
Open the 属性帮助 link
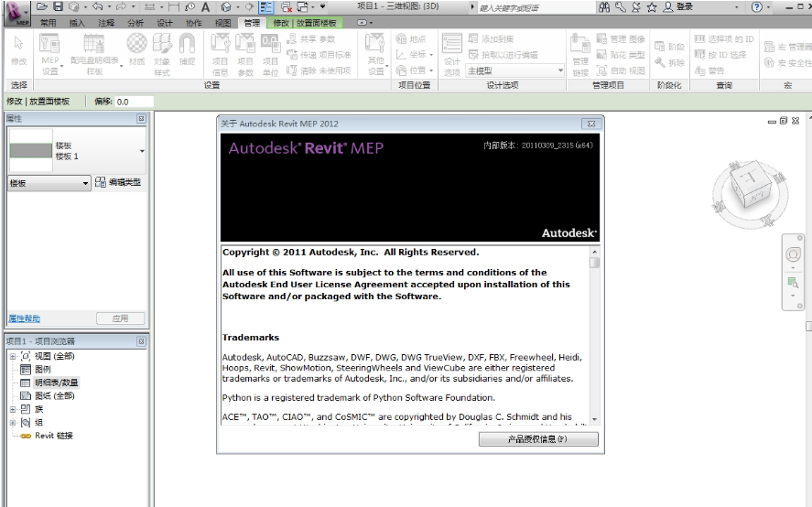25,318
